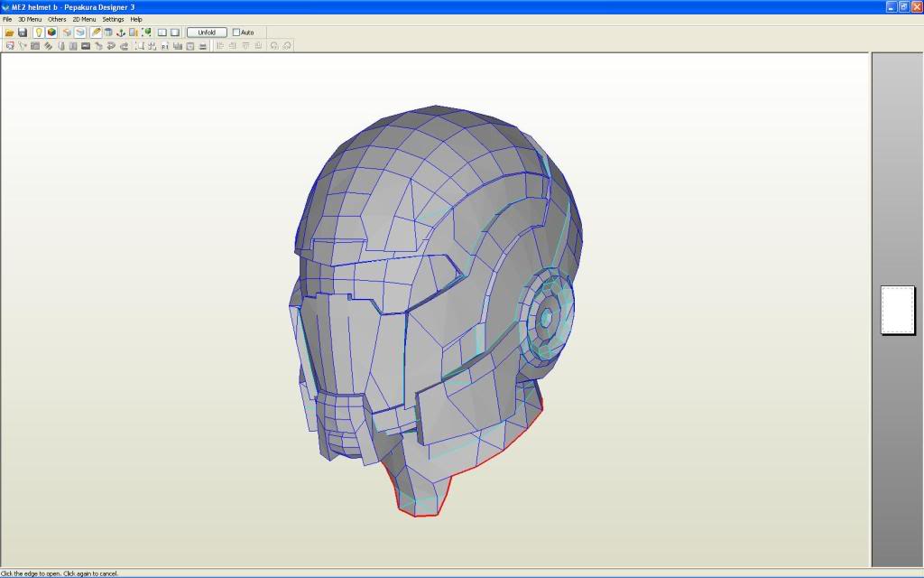Switch to the split two-pane window layout icon

[162, 33]
